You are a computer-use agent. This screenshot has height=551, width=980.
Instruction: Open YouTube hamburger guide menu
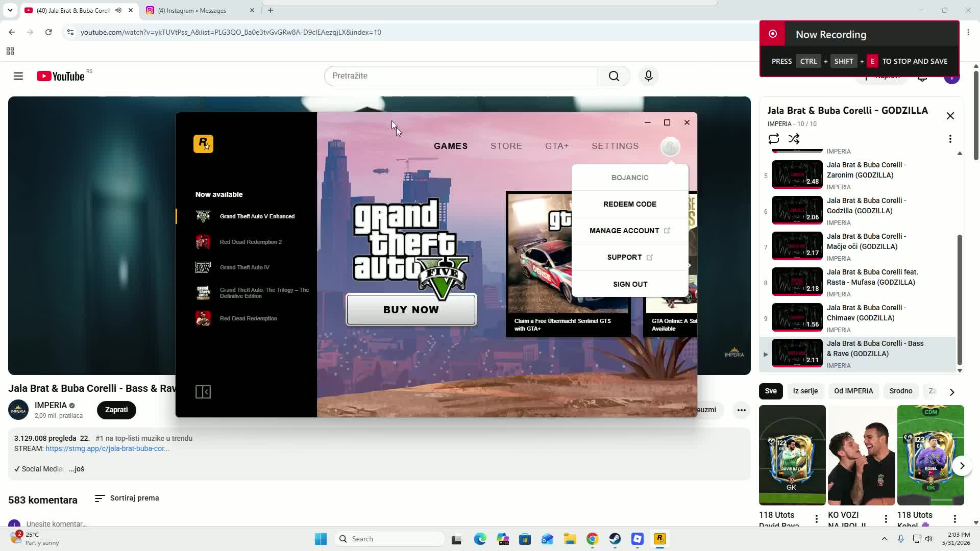18,76
